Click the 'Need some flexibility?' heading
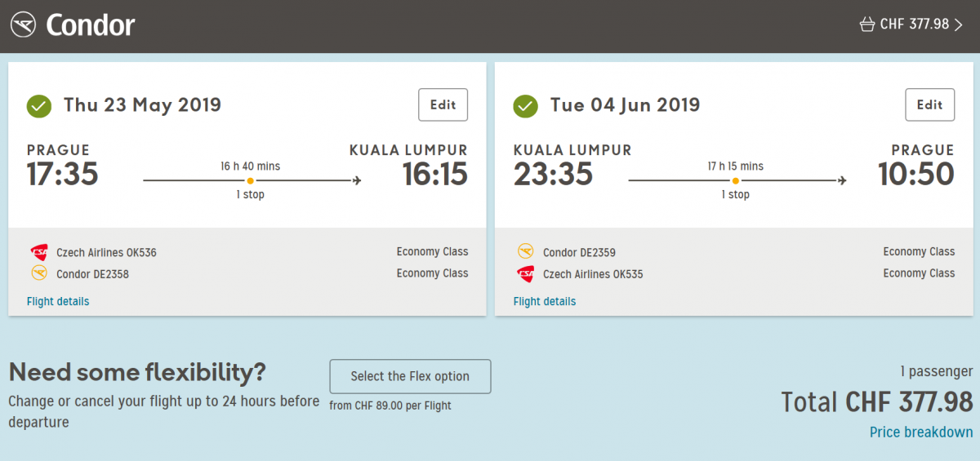Viewport: 980px width, 461px height. tap(137, 373)
